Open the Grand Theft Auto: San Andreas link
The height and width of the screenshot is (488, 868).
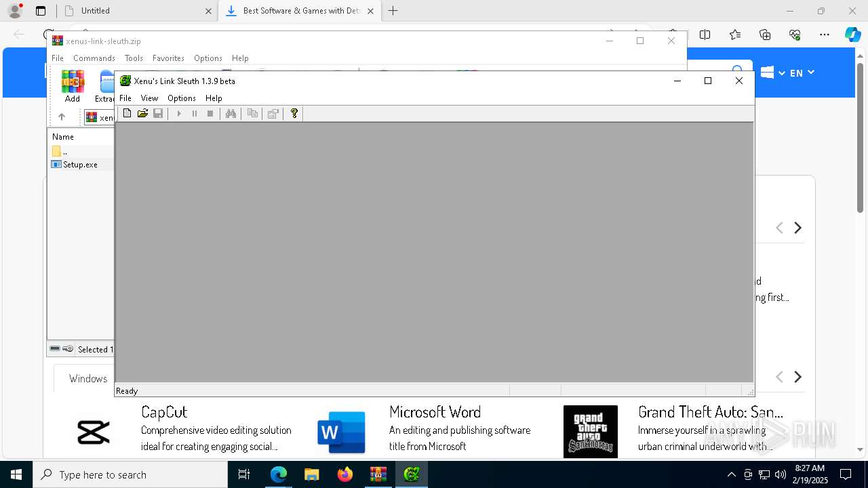[710, 412]
